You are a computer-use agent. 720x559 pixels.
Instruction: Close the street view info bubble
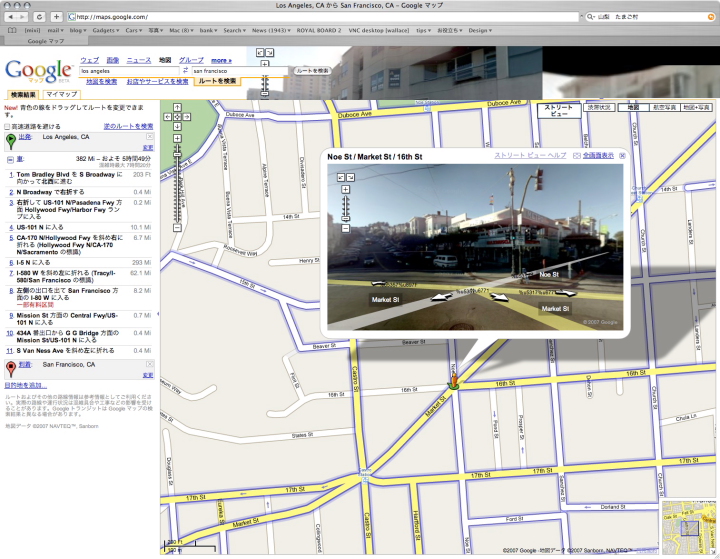point(622,156)
